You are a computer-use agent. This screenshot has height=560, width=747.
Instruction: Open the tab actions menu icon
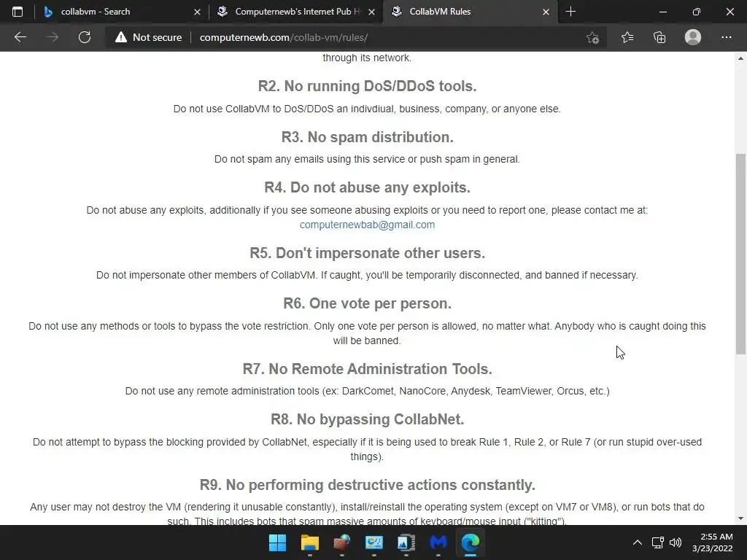tap(18, 12)
